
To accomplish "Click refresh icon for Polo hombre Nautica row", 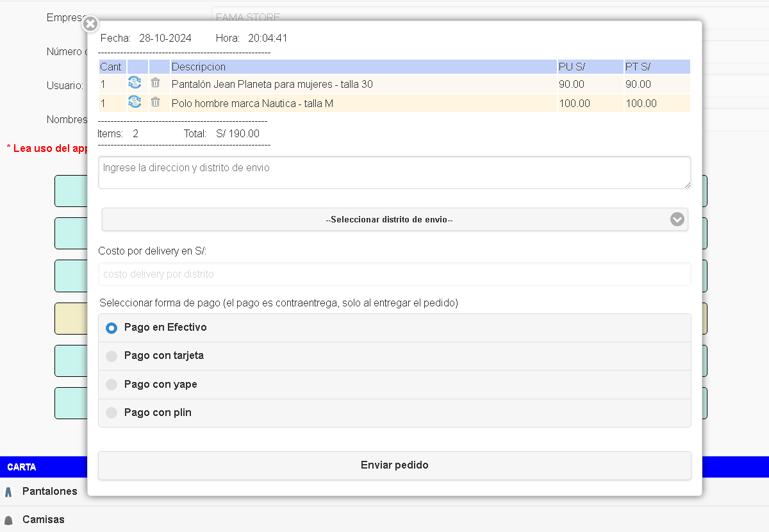I will point(135,102).
